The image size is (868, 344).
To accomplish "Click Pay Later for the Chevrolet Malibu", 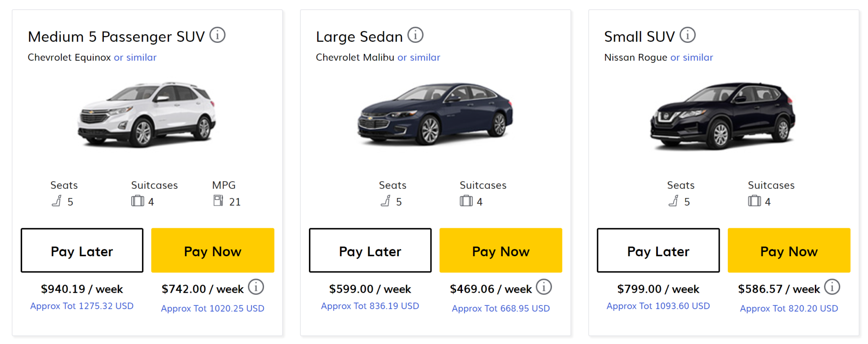I will 370,250.
